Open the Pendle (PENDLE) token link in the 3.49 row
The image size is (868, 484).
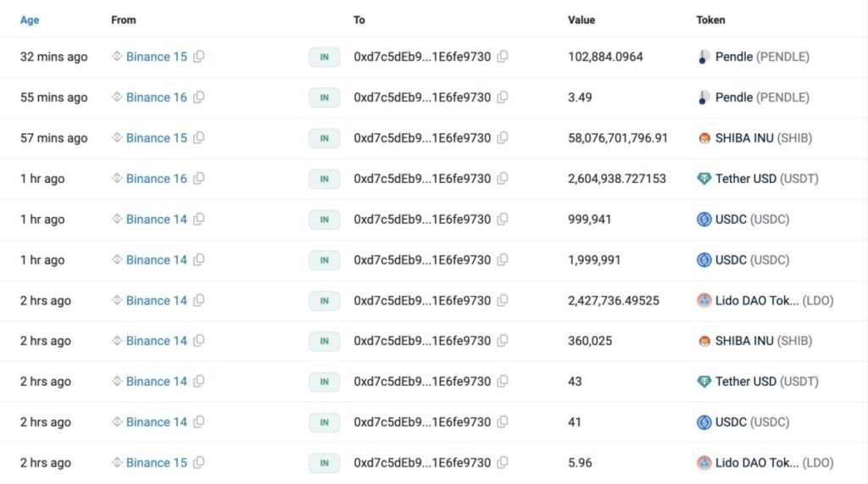point(761,97)
